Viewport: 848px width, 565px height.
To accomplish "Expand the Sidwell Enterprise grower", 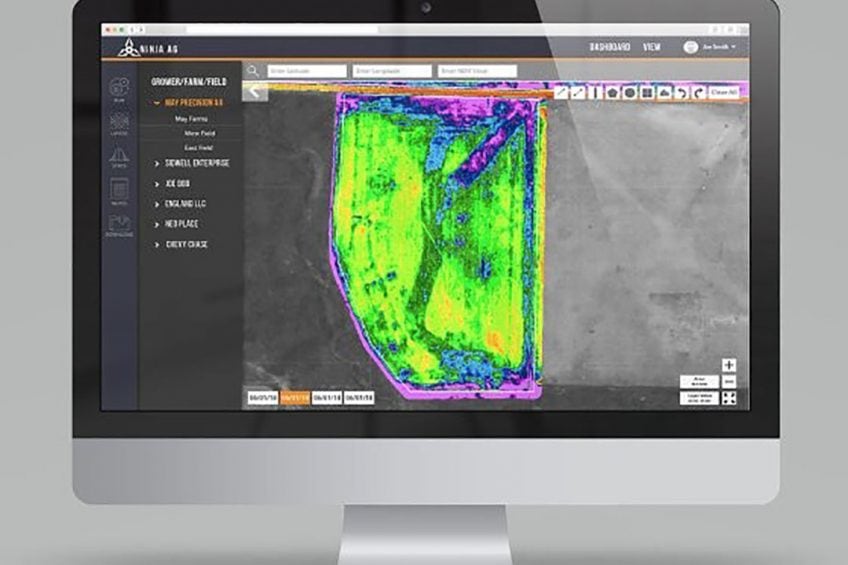I will click(156, 163).
